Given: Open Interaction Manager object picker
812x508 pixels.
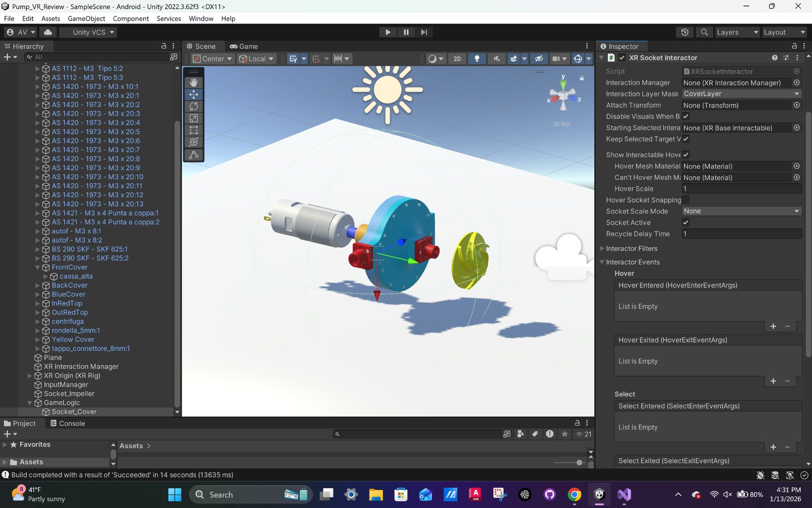Looking at the screenshot, I should pyautogui.click(x=797, y=82).
